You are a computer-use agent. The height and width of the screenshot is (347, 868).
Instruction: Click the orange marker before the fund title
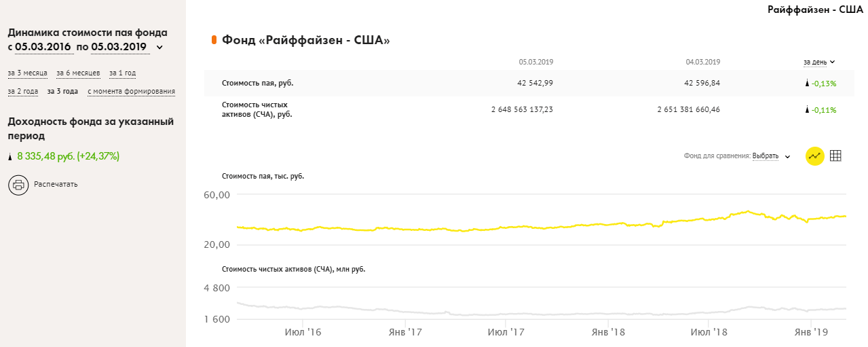coord(214,40)
